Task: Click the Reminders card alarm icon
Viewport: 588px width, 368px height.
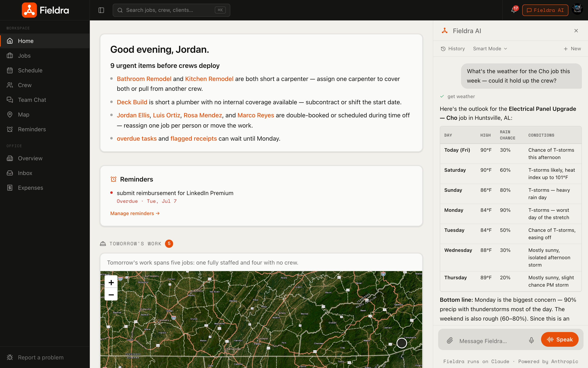Action: coord(114,179)
